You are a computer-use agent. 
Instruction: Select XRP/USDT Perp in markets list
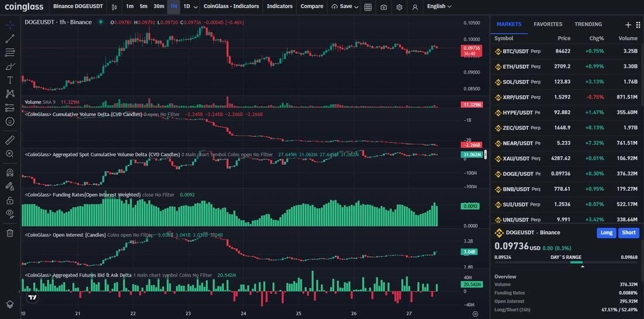click(567, 97)
